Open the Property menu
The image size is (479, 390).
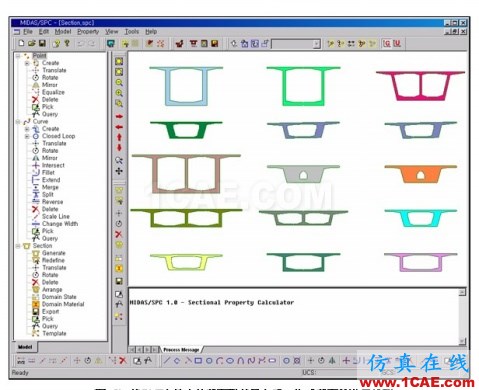pyautogui.click(x=88, y=32)
